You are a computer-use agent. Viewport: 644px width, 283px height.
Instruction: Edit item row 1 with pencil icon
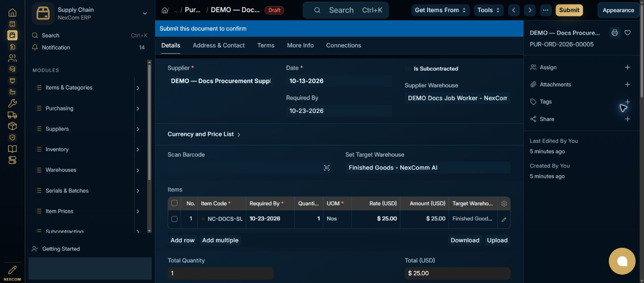coord(504,219)
